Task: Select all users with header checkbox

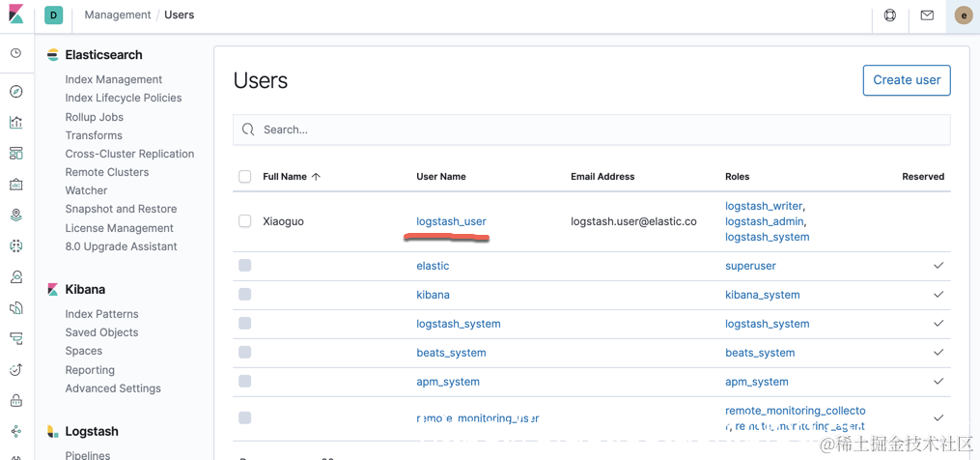Action: point(245,177)
